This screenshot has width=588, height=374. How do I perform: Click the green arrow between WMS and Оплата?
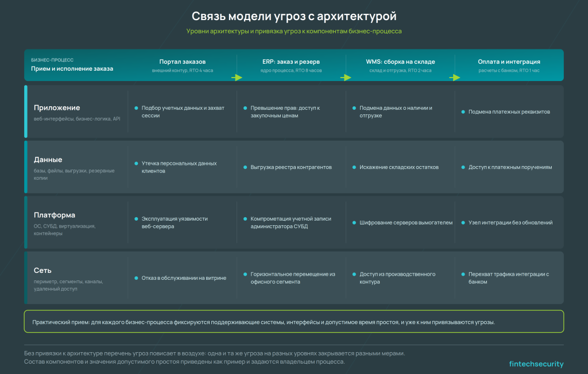coord(455,78)
